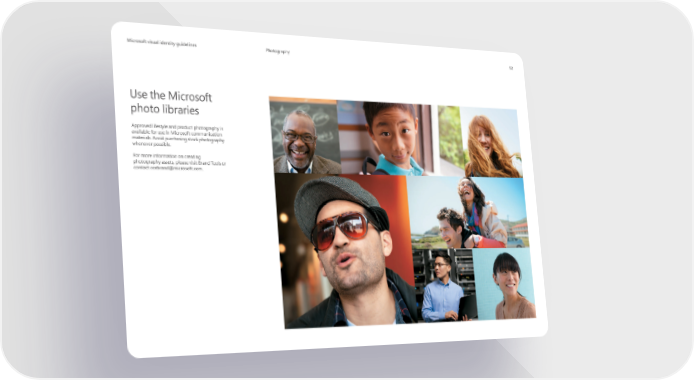Click the page number 52

point(510,68)
